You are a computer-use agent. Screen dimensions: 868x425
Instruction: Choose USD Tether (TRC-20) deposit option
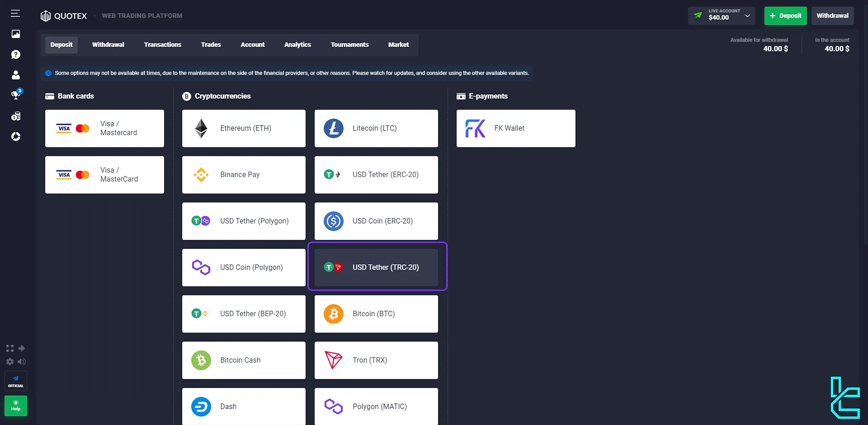[x=376, y=267]
